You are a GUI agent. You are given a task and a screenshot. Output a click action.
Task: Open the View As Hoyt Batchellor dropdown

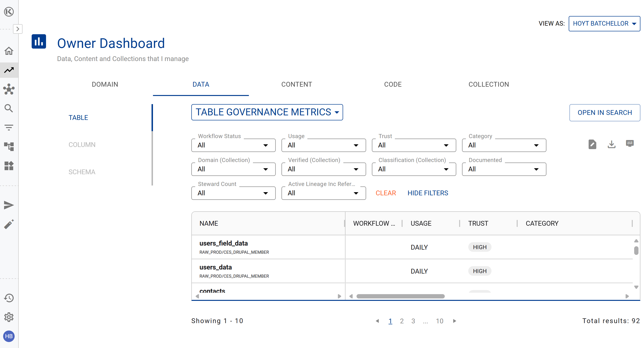pyautogui.click(x=604, y=24)
